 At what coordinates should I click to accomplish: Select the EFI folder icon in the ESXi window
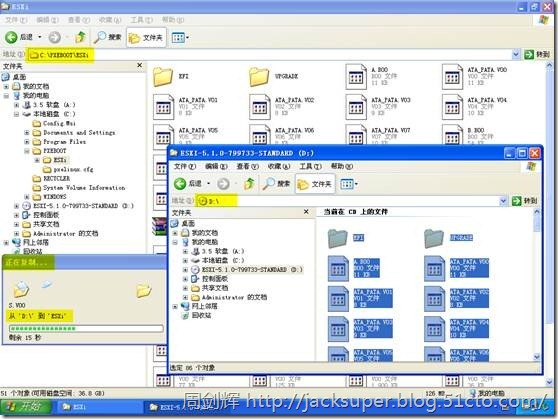(x=163, y=76)
